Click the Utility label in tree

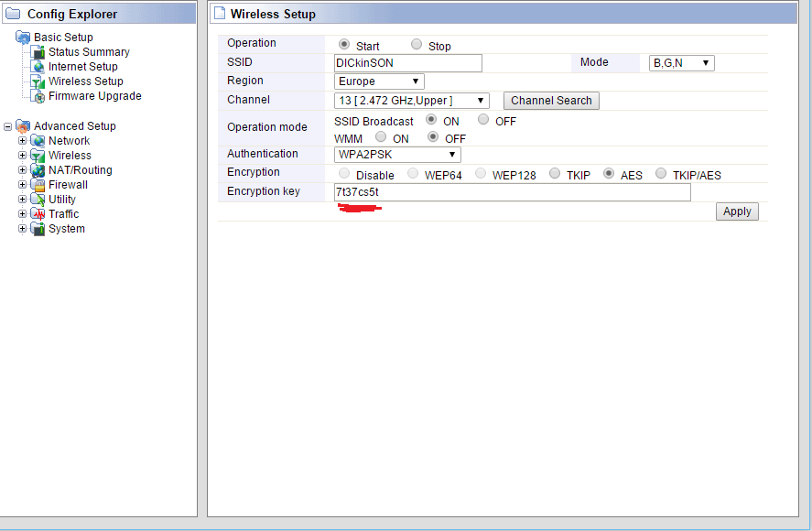(x=61, y=200)
